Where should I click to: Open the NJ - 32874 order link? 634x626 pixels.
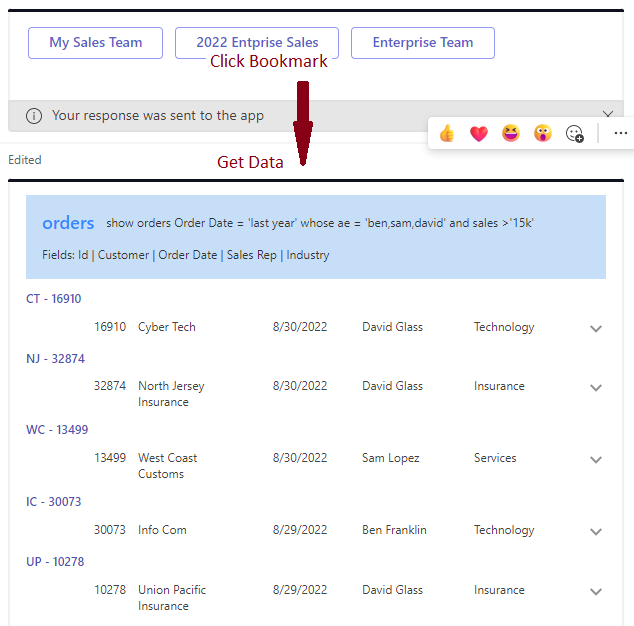pos(55,359)
